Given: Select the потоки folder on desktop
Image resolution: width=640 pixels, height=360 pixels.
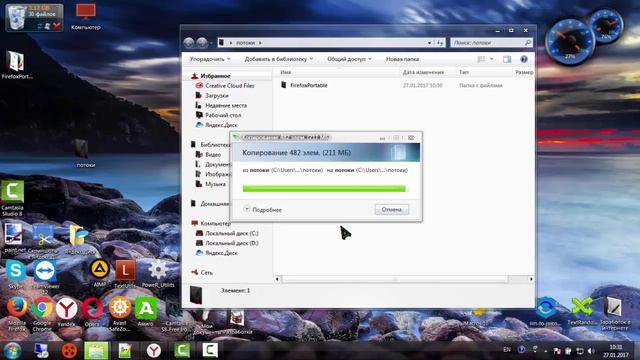Looking at the screenshot, I should (x=85, y=153).
